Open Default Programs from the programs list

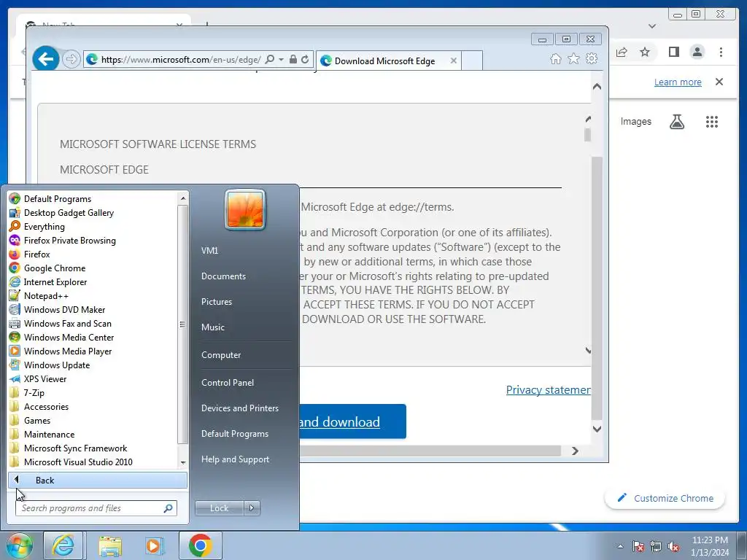pyautogui.click(x=57, y=198)
